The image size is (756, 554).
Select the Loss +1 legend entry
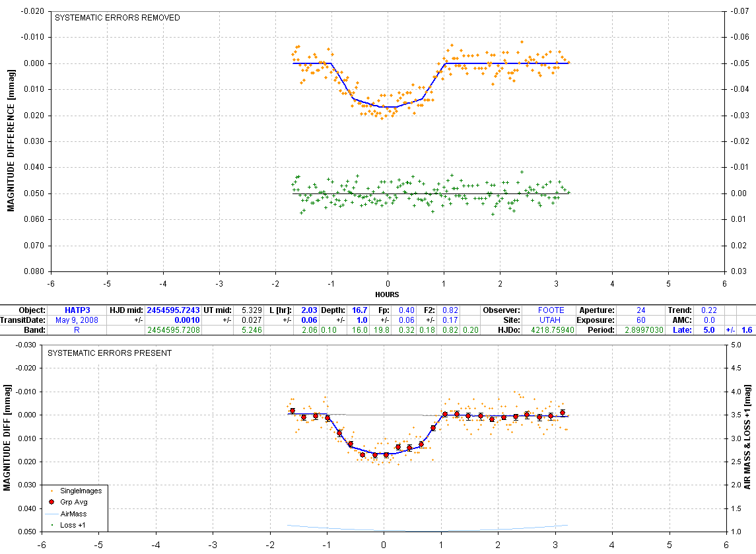point(73,525)
